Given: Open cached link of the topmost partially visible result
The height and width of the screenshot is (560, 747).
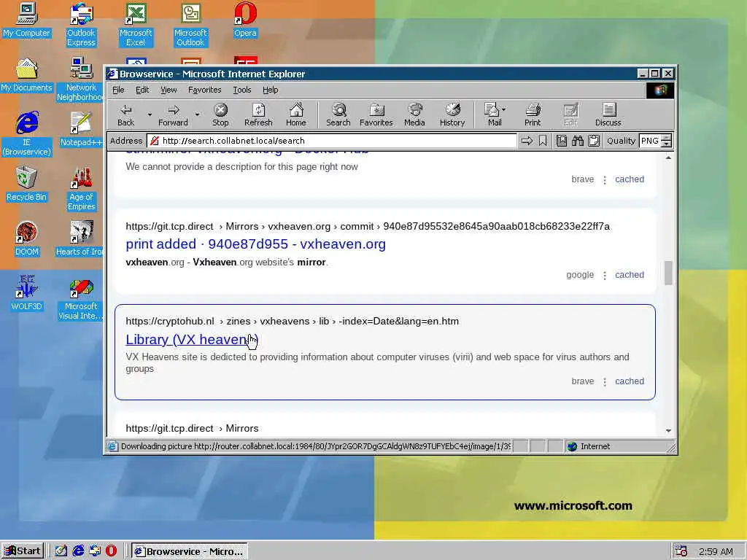Looking at the screenshot, I should click(630, 179).
